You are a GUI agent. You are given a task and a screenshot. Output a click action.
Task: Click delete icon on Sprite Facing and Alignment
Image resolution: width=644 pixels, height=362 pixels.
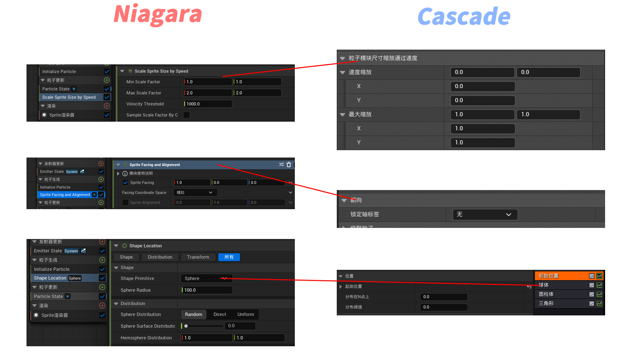(289, 165)
